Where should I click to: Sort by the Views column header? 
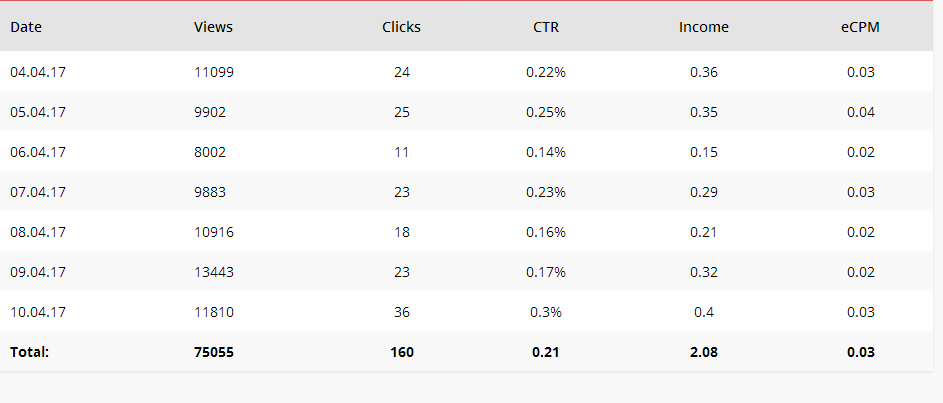pos(213,27)
